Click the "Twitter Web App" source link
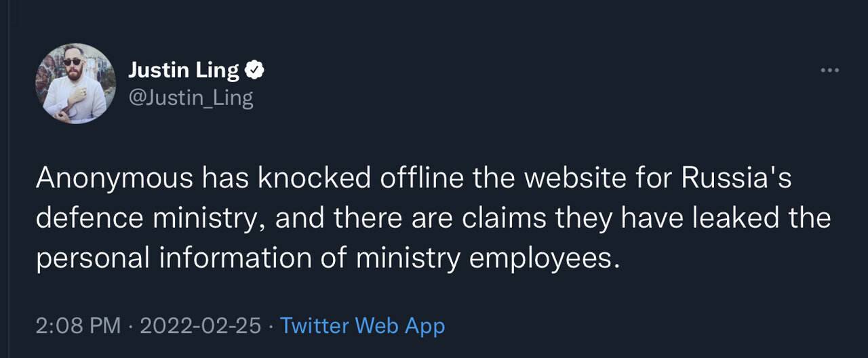 click(362, 325)
